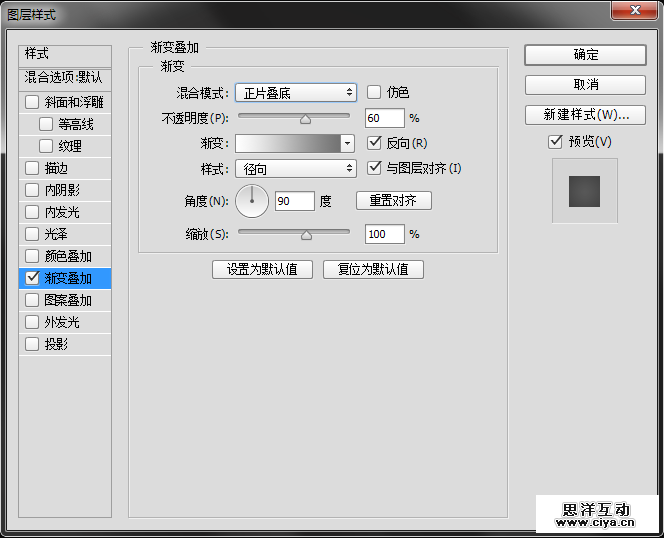Open 混合选项:默认 in the sidebar
The height and width of the screenshot is (538, 664).
[65, 78]
